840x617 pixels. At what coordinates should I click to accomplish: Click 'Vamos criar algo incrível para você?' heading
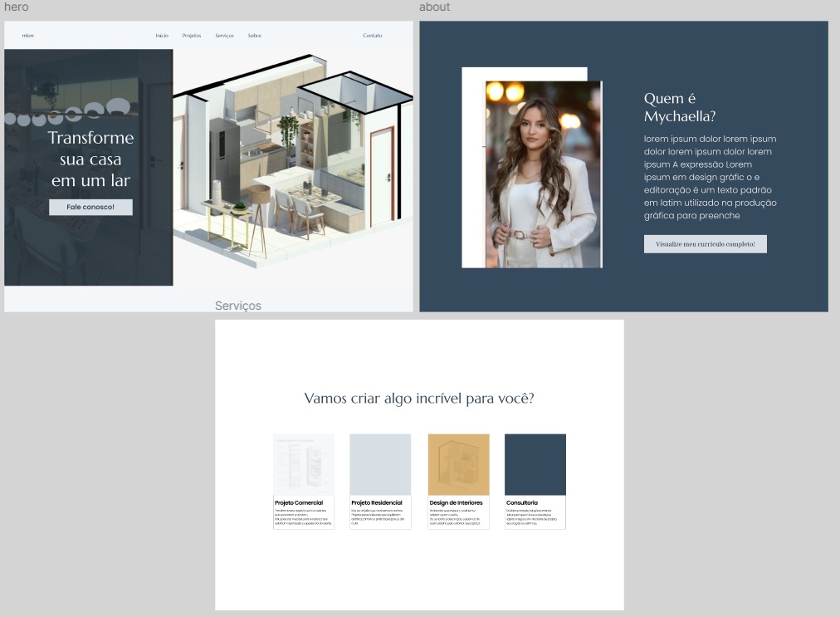418,399
